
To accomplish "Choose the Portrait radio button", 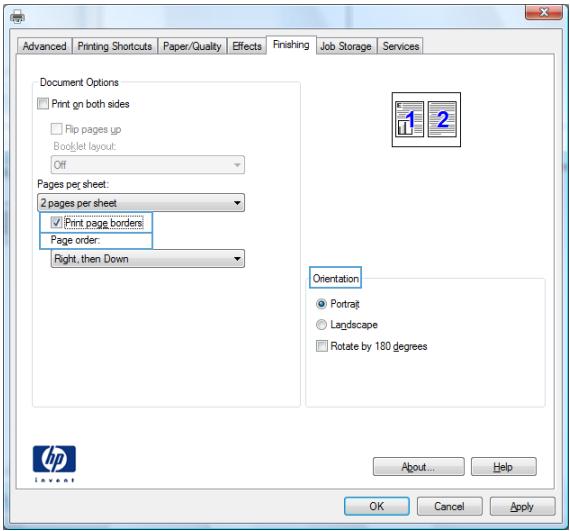I will pos(321,303).
